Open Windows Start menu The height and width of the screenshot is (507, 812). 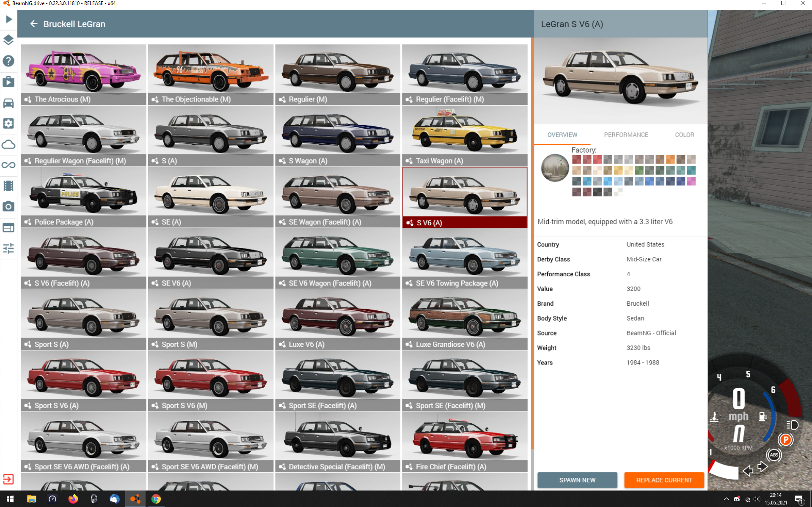[x=10, y=499]
